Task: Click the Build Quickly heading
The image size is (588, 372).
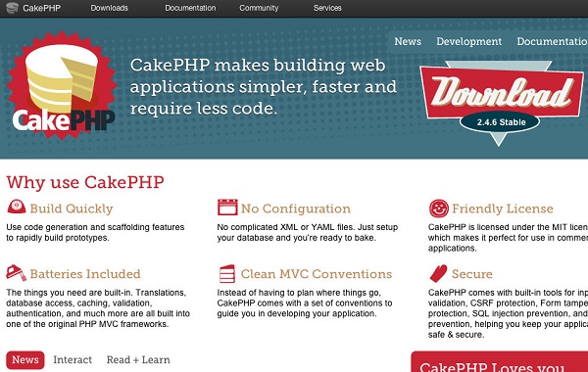Action: click(x=72, y=209)
